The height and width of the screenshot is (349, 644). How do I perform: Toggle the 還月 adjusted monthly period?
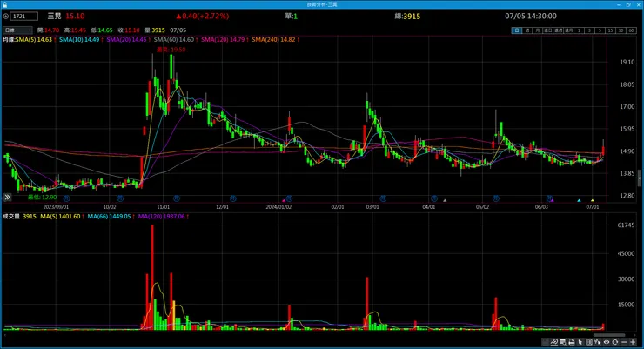pyautogui.click(x=568, y=30)
